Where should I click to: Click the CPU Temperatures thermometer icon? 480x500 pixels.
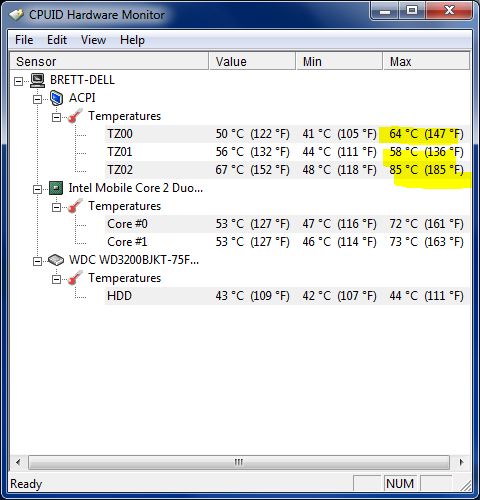(75, 206)
